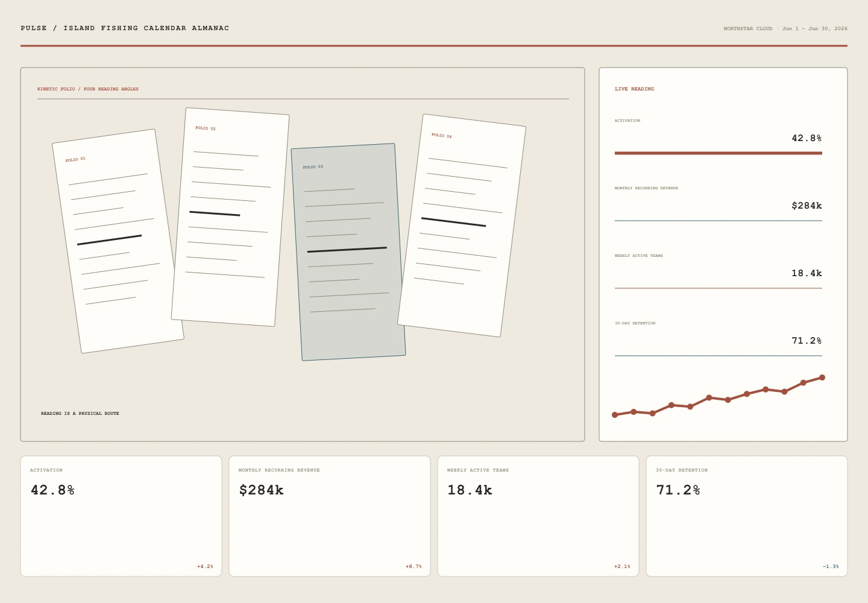
Task: Click the $284k value in Live Reading
Action: [807, 206]
